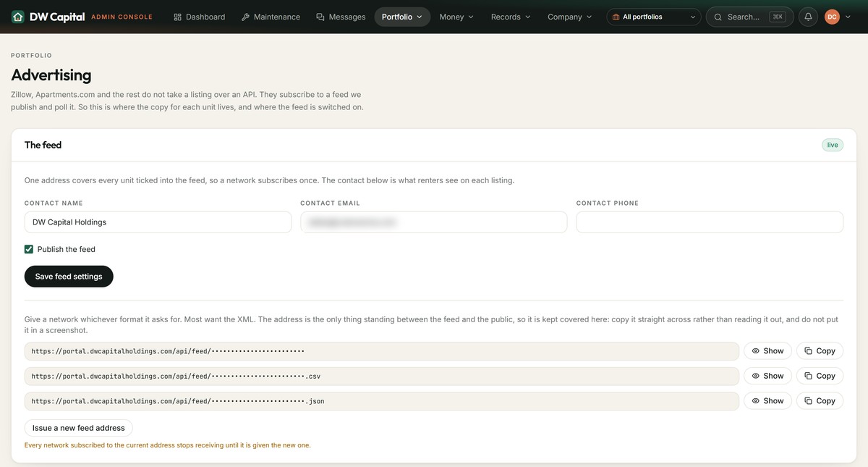The image size is (868, 467).
Task: Click the masked .csv feed URL
Action: pos(382,376)
